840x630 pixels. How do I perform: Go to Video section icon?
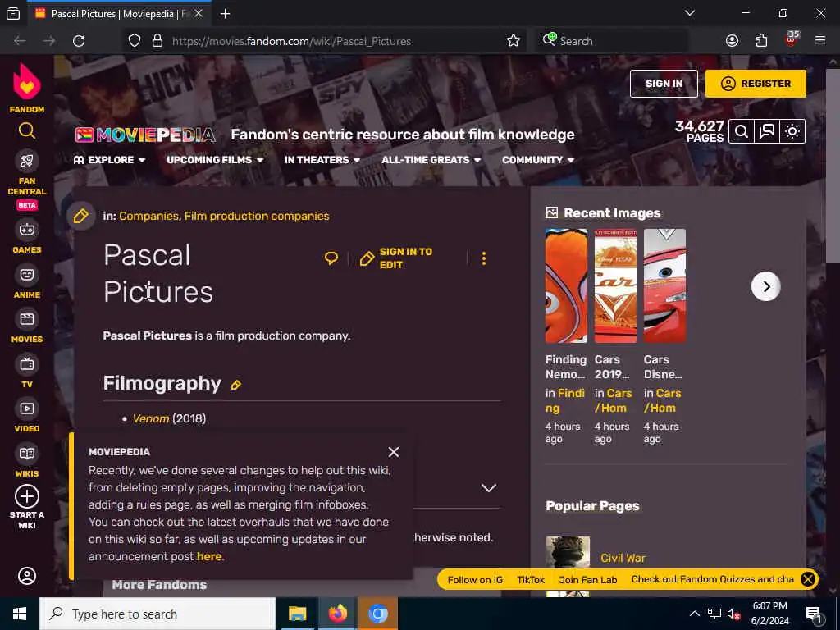(x=27, y=409)
